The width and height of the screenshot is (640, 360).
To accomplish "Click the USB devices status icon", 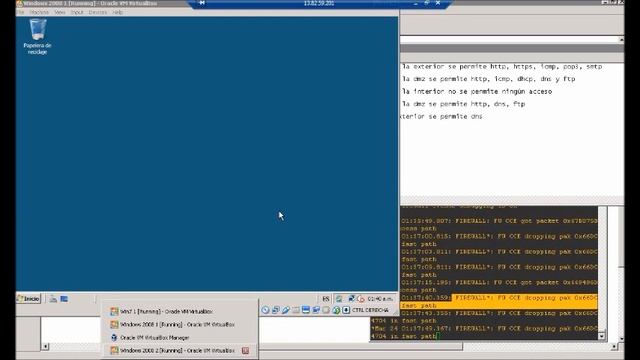I will pos(286,310).
